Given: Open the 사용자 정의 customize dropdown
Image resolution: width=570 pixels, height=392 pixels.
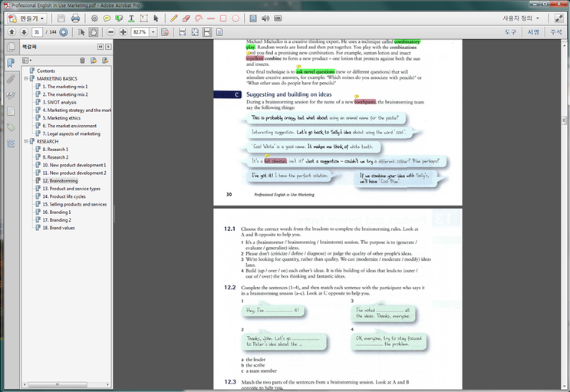Looking at the screenshot, I should (521, 18).
